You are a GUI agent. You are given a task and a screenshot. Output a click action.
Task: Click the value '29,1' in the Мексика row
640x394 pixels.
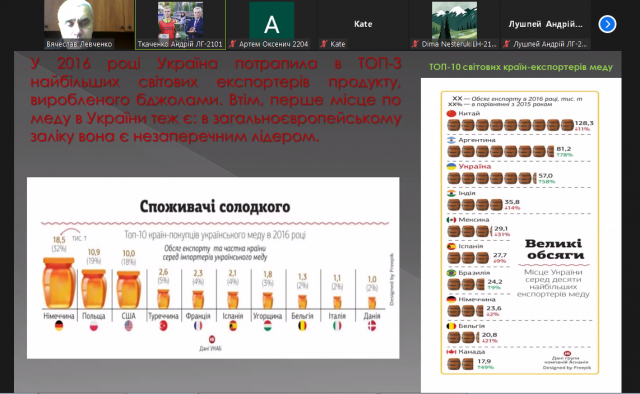[501, 229]
